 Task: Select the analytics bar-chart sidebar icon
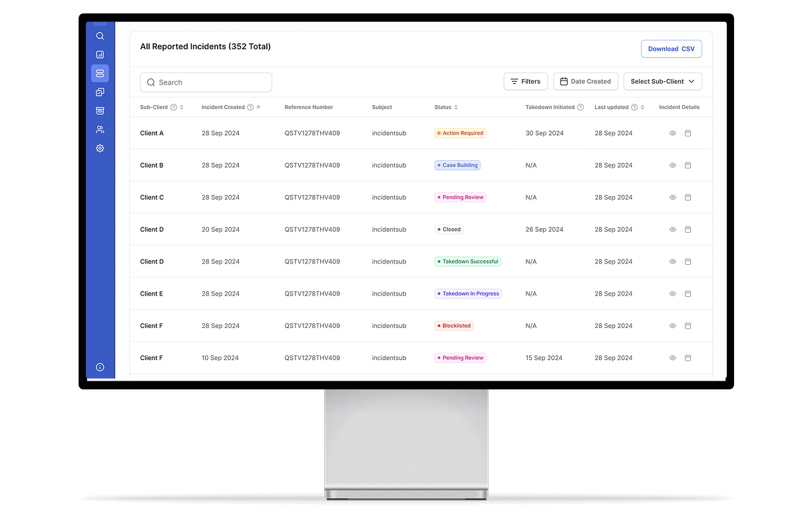[100, 55]
